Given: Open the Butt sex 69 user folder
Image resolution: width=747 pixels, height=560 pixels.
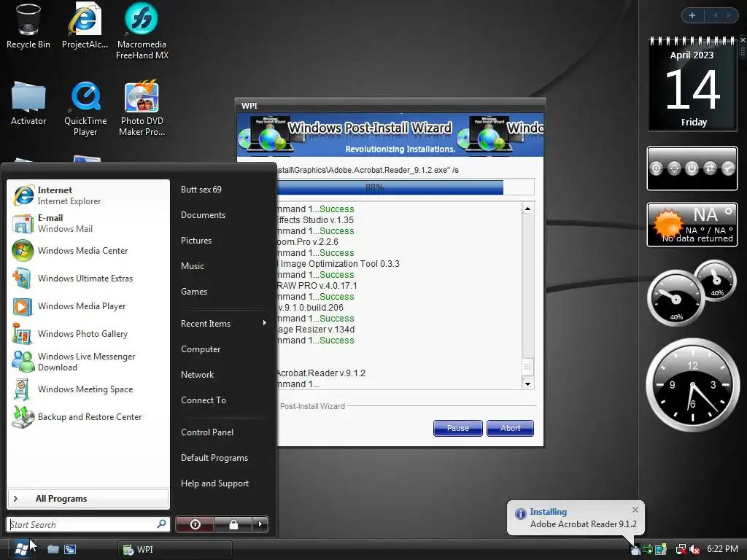Looking at the screenshot, I should [x=201, y=189].
